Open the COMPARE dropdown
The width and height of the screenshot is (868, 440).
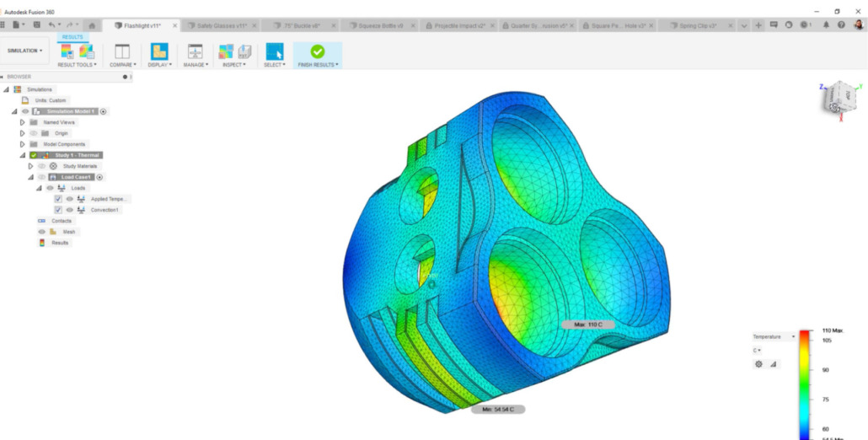[122, 65]
